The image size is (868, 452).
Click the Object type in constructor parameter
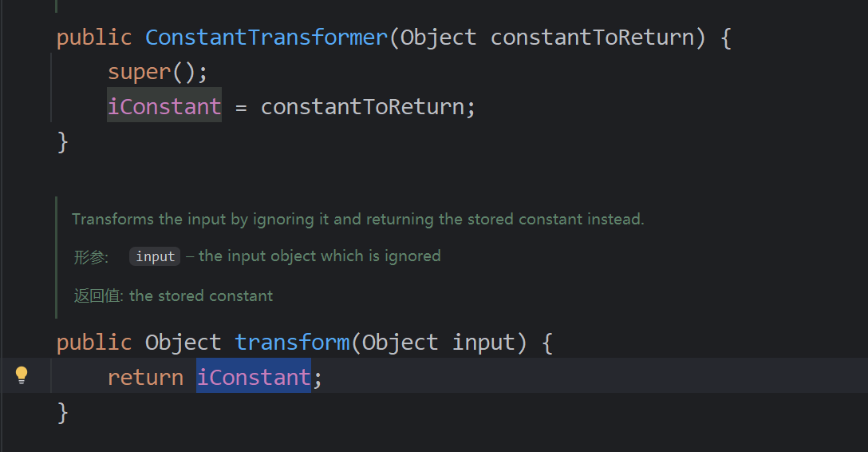click(x=439, y=38)
